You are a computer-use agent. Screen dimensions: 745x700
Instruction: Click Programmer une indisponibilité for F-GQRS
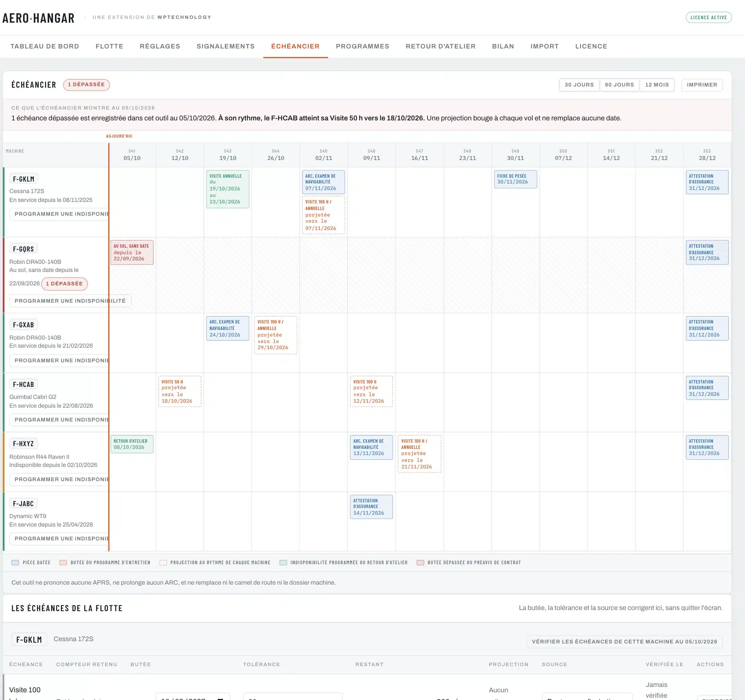(x=70, y=301)
